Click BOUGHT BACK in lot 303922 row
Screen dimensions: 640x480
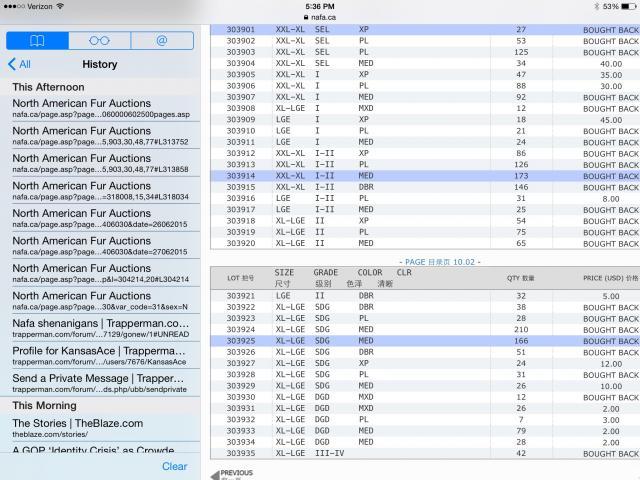click(x=611, y=307)
